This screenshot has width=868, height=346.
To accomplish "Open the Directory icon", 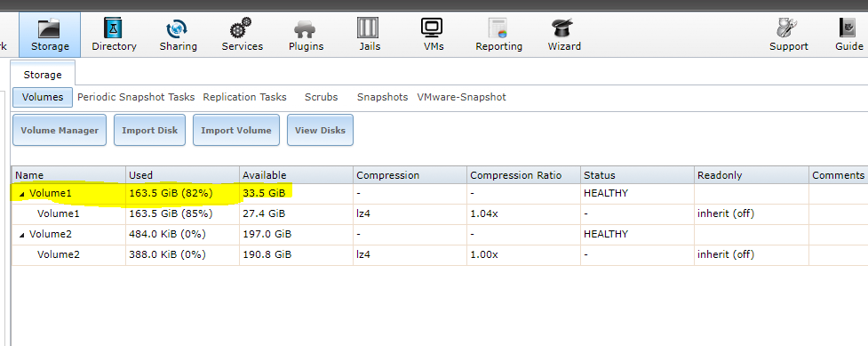I will point(114,28).
